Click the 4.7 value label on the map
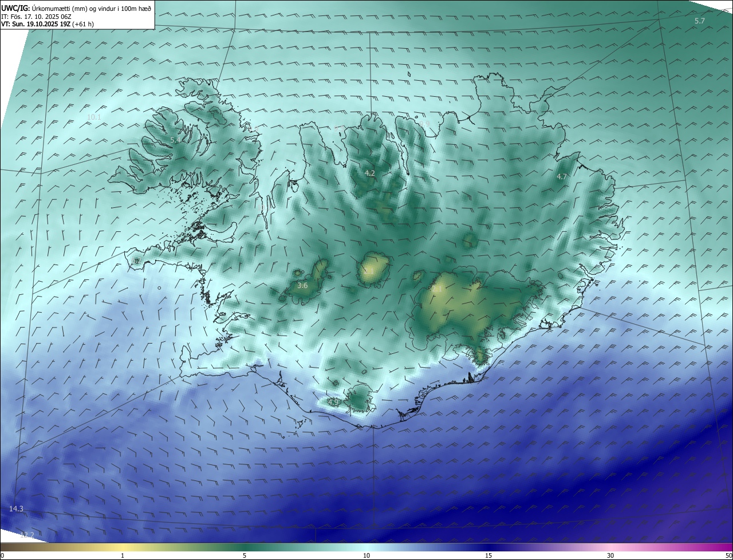 point(562,177)
